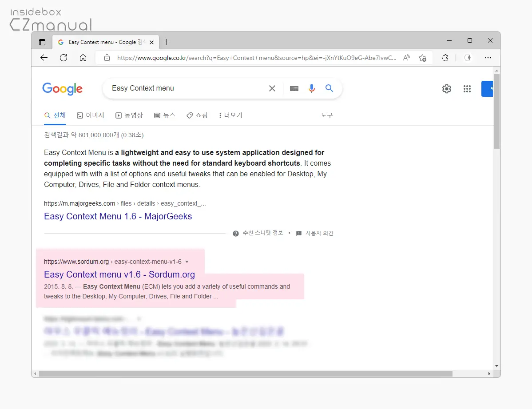Activate the Read aloud icon

tap(406, 58)
